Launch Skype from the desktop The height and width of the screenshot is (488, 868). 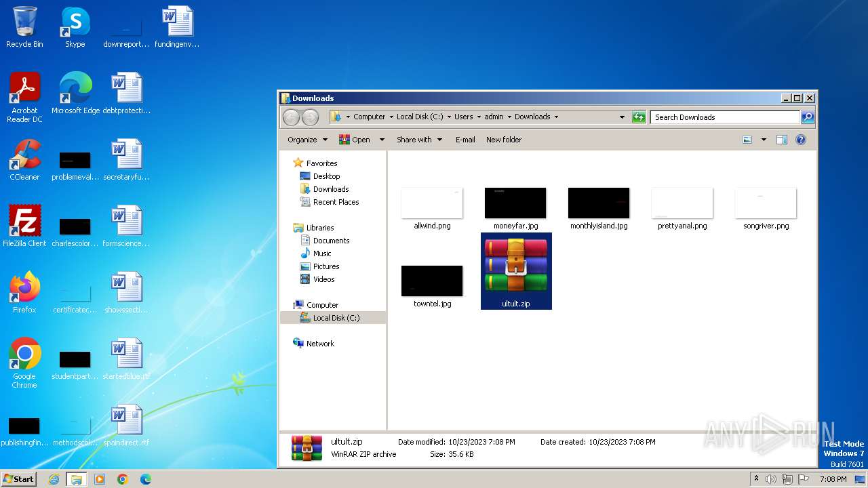[x=75, y=27]
